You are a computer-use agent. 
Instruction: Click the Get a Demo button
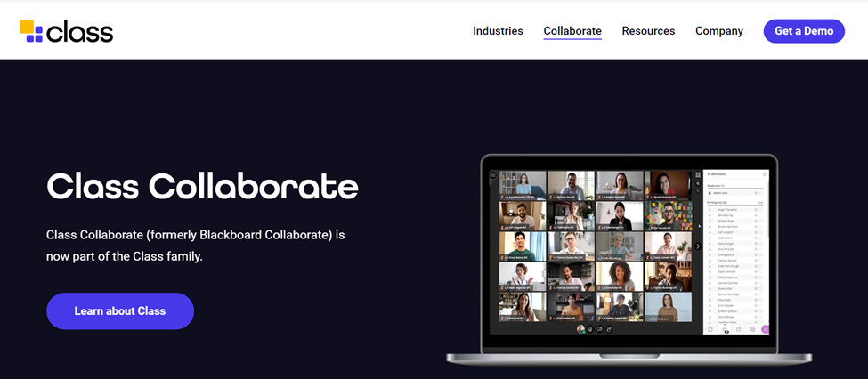point(804,31)
